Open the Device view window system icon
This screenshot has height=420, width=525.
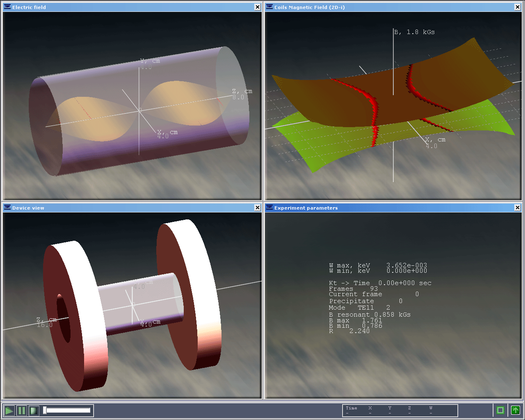(7, 208)
